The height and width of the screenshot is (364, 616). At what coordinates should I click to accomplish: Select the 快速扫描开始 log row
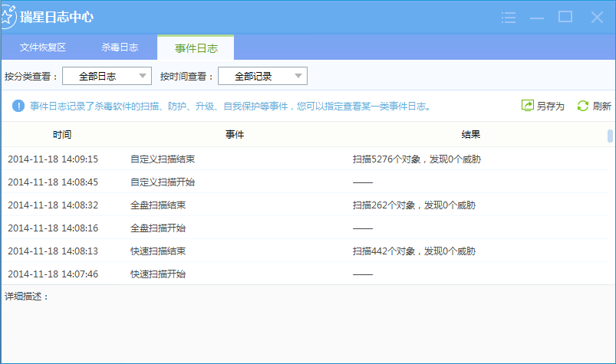[158, 274]
